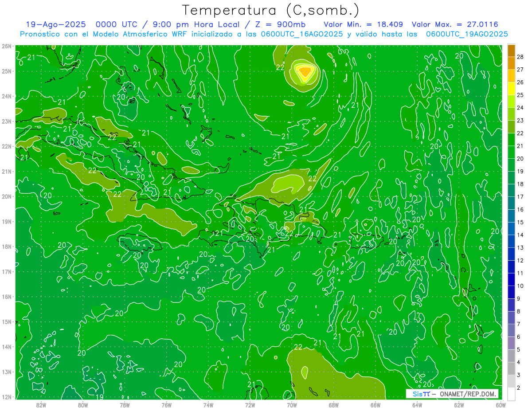This screenshot has height=411, width=532.
Task: Click the "64W" longitude axis label
Action: (x=417, y=405)
